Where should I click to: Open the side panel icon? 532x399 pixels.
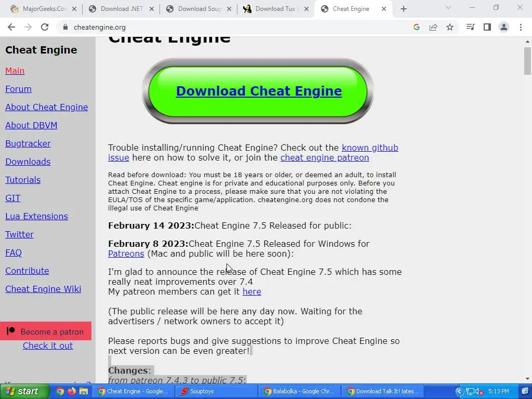(x=487, y=27)
